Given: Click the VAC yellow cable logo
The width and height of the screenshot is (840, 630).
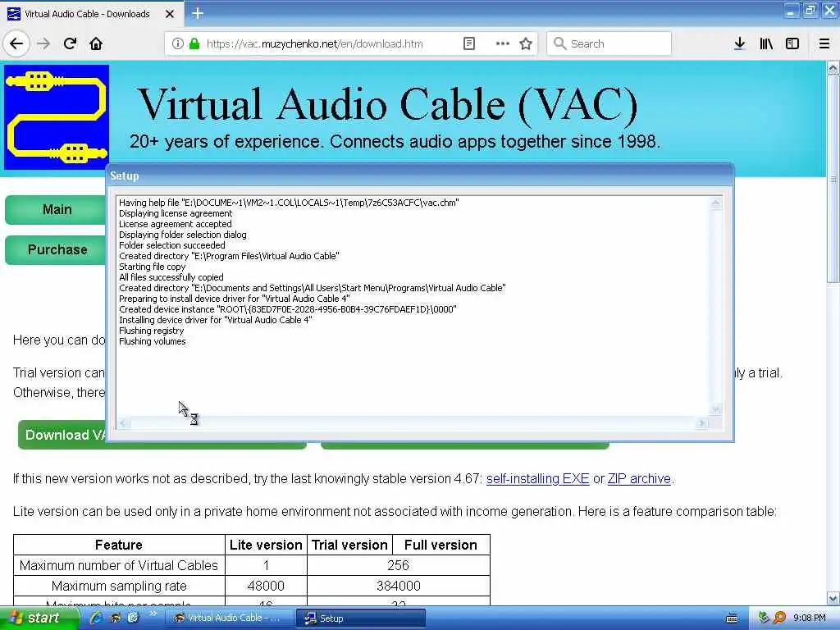Looking at the screenshot, I should pyautogui.click(x=57, y=116).
